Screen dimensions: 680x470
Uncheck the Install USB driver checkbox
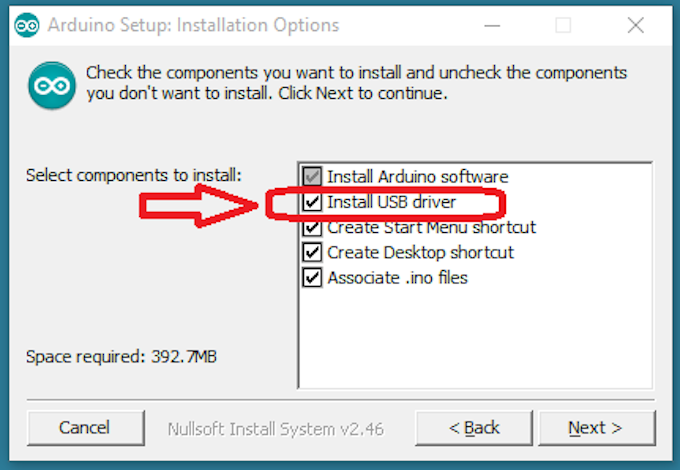(x=312, y=203)
